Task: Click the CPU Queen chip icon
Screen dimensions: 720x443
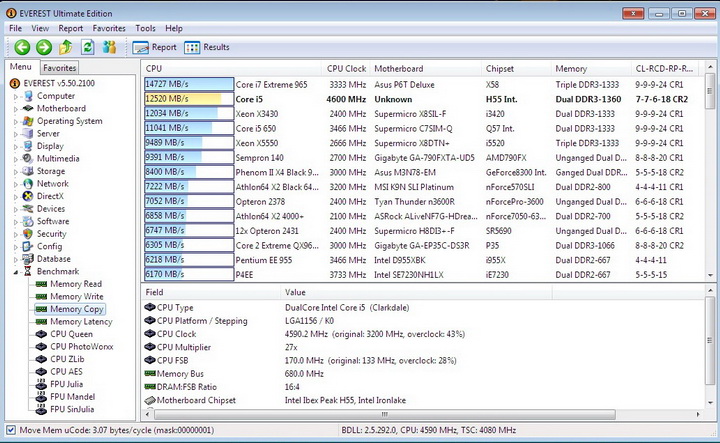Action: click(41, 334)
